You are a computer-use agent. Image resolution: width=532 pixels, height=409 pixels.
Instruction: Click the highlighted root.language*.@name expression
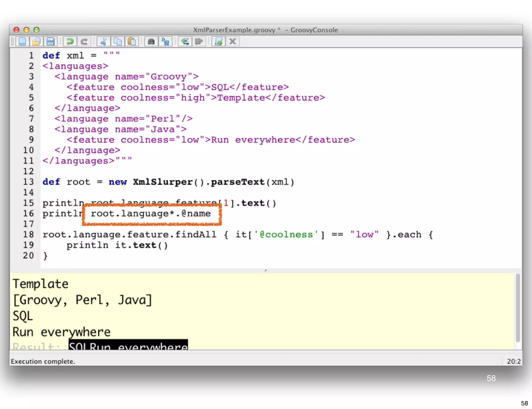(x=151, y=214)
